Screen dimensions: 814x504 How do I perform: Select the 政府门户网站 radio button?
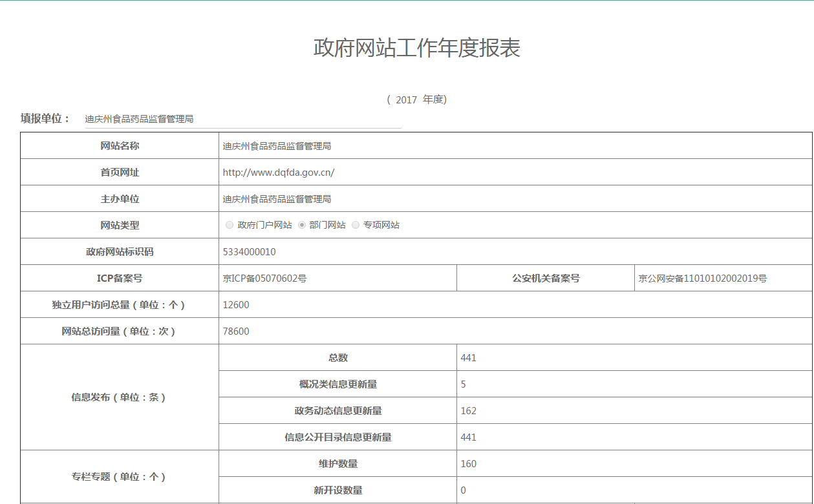230,226
